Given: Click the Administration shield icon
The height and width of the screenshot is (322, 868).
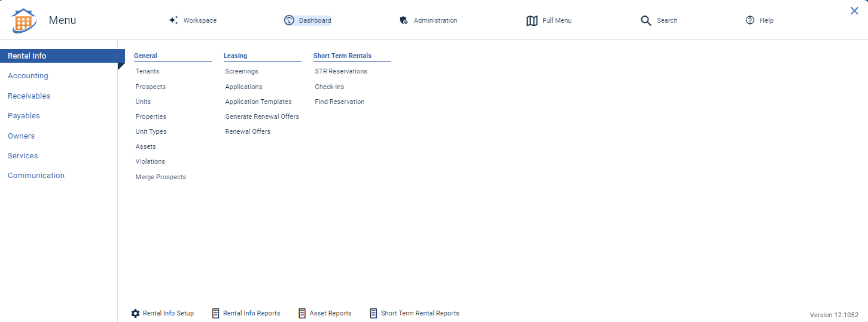Looking at the screenshot, I should pyautogui.click(x=404, y=20).
